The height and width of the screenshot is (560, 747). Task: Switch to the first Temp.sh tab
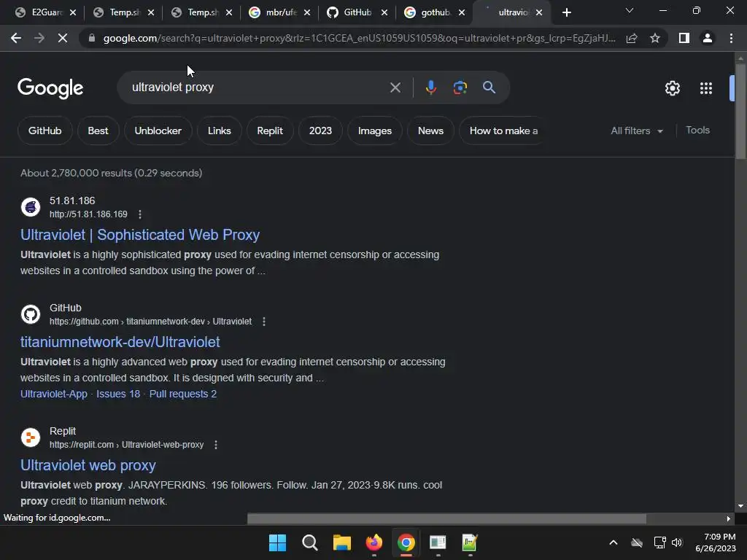pyautogui.click(x=125, y=13)
